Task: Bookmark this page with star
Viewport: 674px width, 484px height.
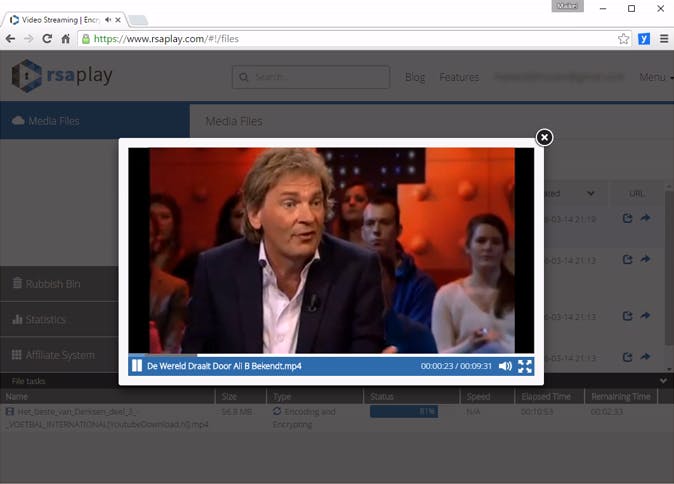Action: 623,39
